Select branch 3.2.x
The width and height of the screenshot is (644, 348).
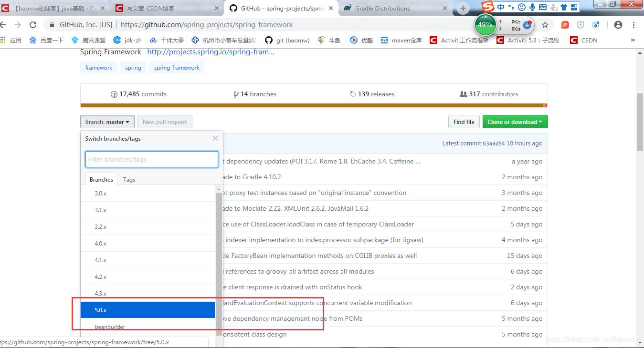point(148,227)
